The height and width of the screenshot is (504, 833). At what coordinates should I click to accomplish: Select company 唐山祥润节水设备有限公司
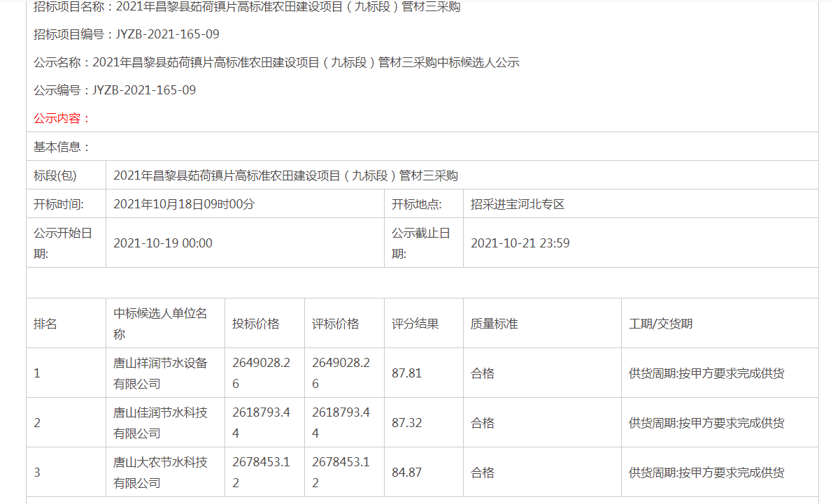(x=160, y=373)
